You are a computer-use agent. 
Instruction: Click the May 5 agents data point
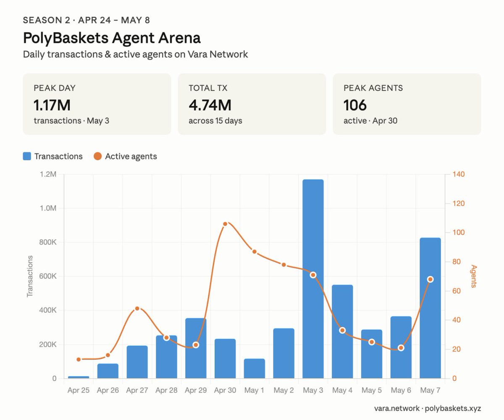pos(372,342)
